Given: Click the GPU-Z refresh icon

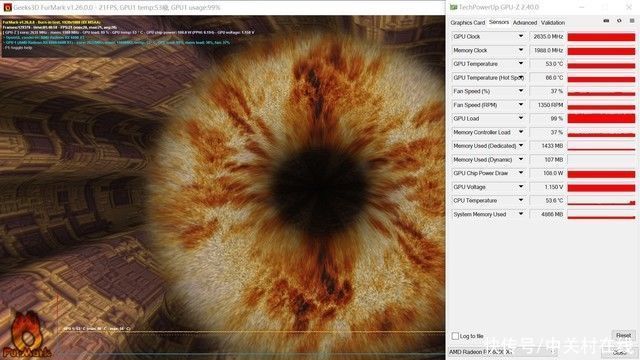Looking at the screenshot, I should point(619,20).
